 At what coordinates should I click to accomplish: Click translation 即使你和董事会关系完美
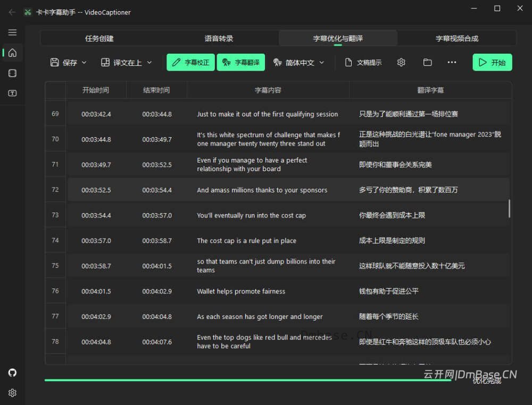pos(395,165)
